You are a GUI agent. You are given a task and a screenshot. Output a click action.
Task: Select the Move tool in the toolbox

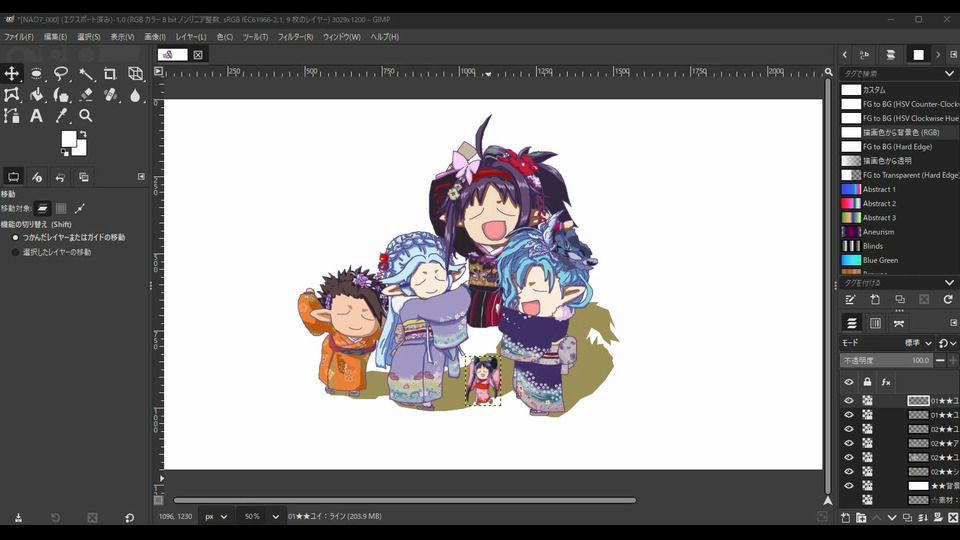pos(12,73)
